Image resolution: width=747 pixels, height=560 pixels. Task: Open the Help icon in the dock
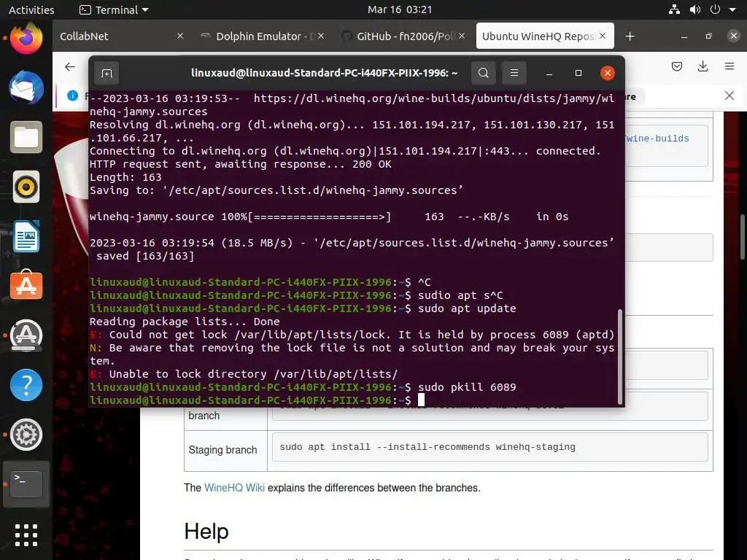26,385
